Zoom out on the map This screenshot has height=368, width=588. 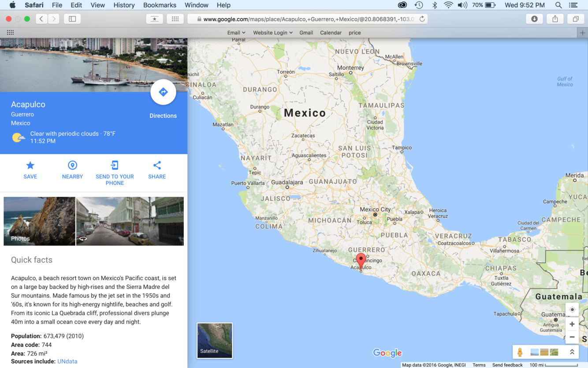coord(572,337)
